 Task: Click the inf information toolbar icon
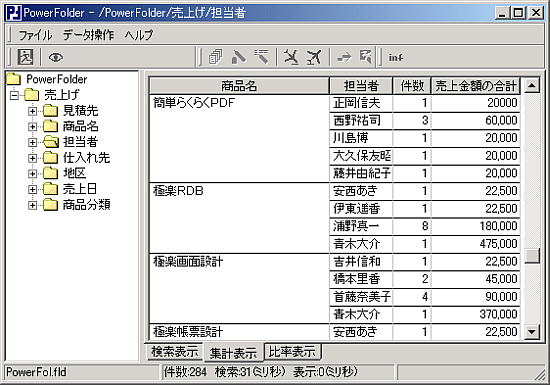point(396,57)
